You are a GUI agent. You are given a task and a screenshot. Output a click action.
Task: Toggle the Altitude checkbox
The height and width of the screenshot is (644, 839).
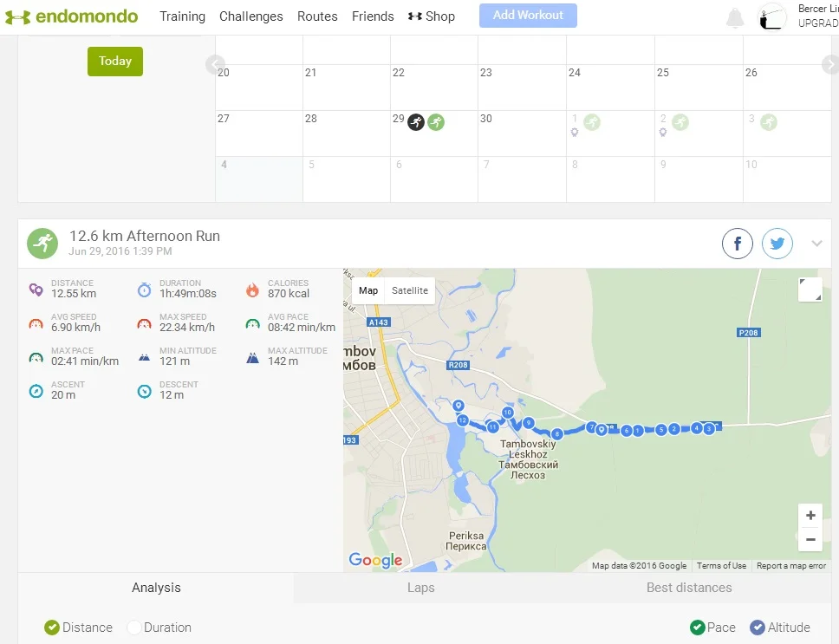758,628
